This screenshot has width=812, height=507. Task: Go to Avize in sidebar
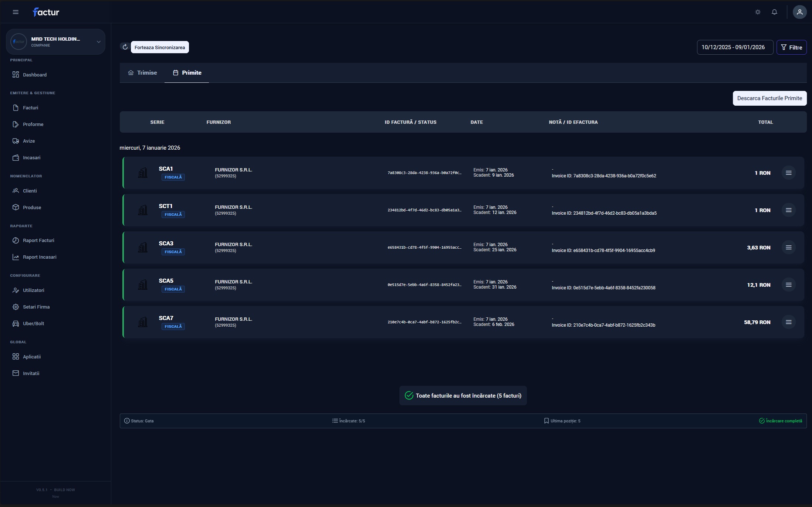pyautogui.click(x=29, y=141)
